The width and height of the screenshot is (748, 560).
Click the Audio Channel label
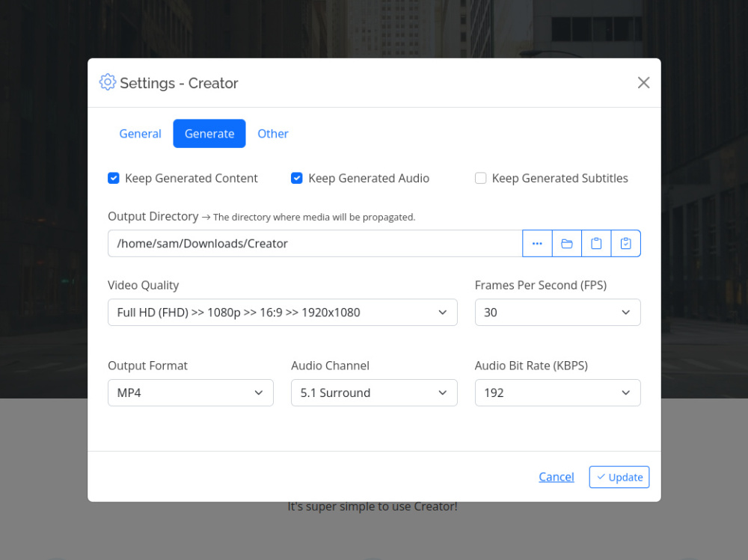tap(330, 366)
